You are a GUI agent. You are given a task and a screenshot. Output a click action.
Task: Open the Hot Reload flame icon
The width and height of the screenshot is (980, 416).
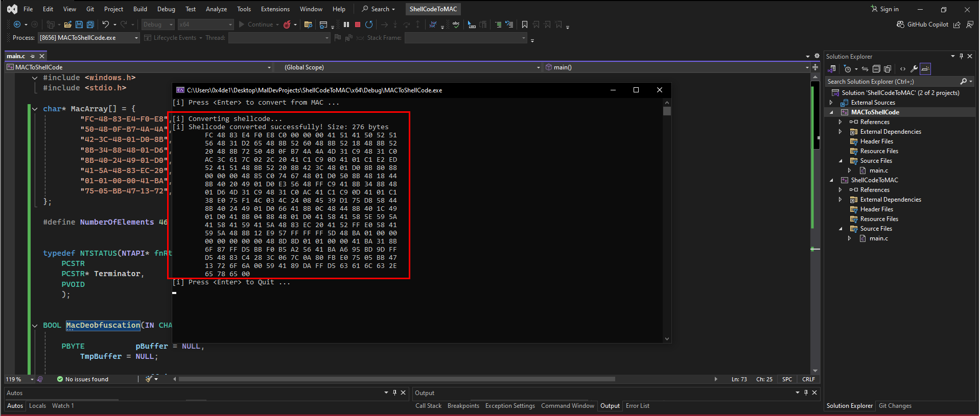(x=287, y=25)
